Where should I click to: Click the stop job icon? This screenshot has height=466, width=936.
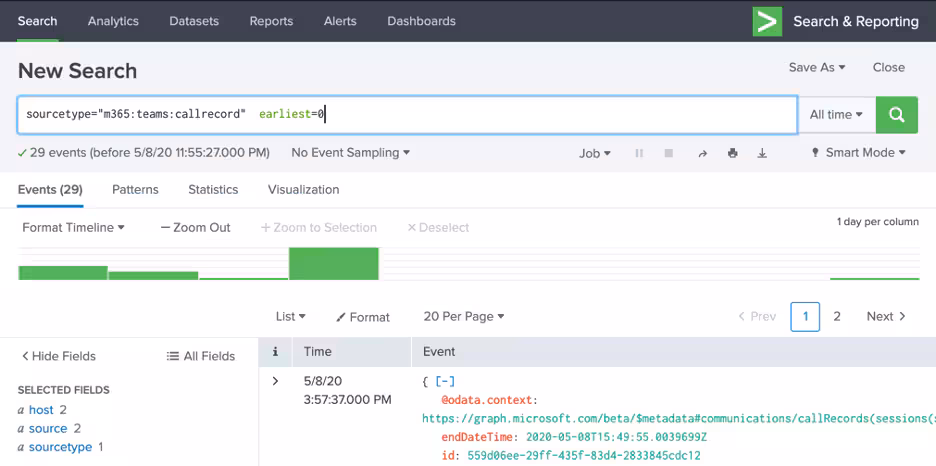(669, 153)
